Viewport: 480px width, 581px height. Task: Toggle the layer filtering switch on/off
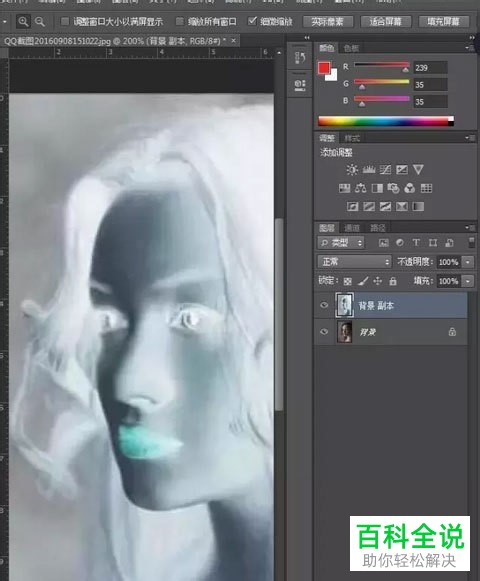click(471, 243)
